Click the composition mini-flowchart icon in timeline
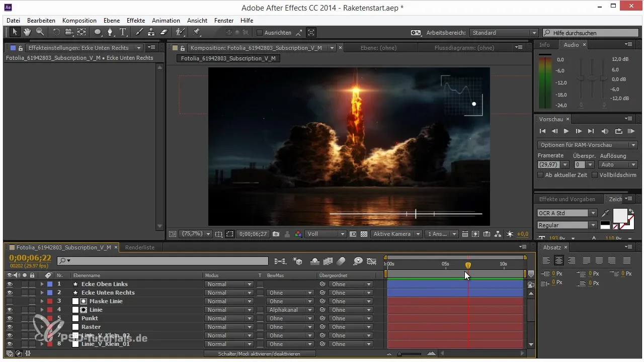644x362 pixels. click(280, 261)
